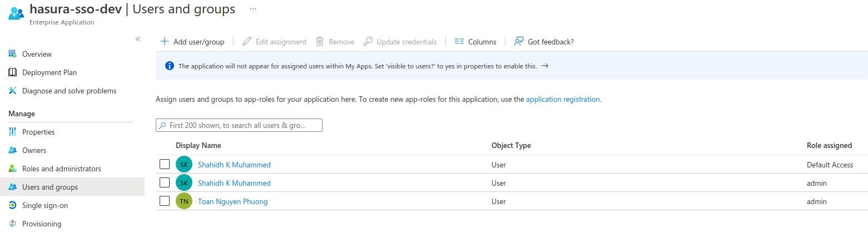Click the plus icon for Add user/group
The height and width of the screenshot is (232, 868).
click(164, 42)
